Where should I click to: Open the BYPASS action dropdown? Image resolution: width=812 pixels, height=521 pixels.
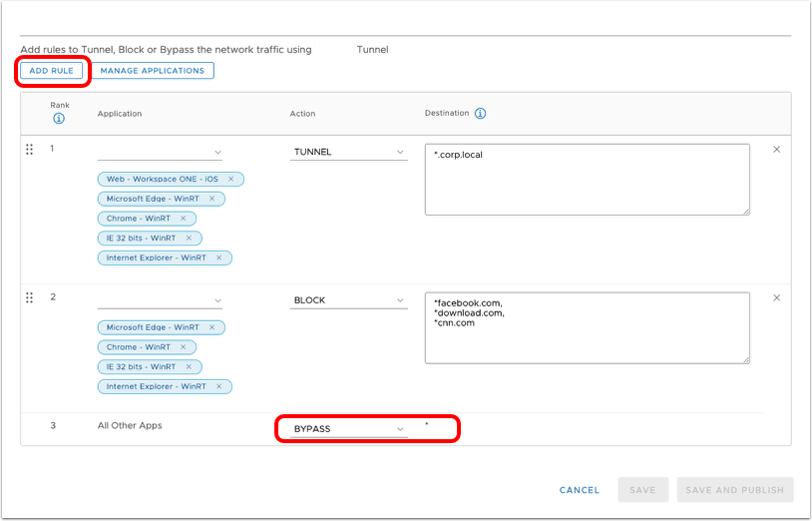click(x=348, y=429)
